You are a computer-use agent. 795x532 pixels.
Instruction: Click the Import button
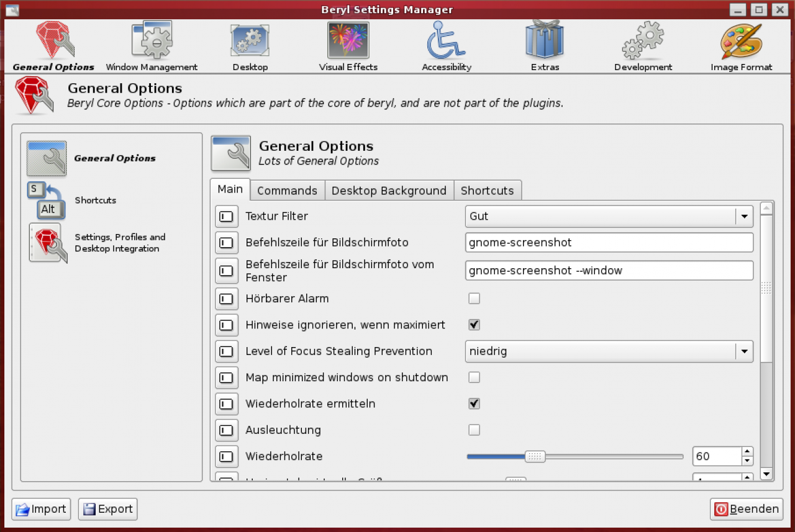coord(41,509)
